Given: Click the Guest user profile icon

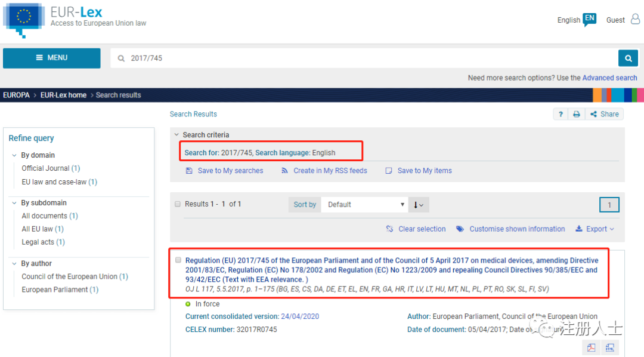Looking at the screenshot, I should 634,20.
